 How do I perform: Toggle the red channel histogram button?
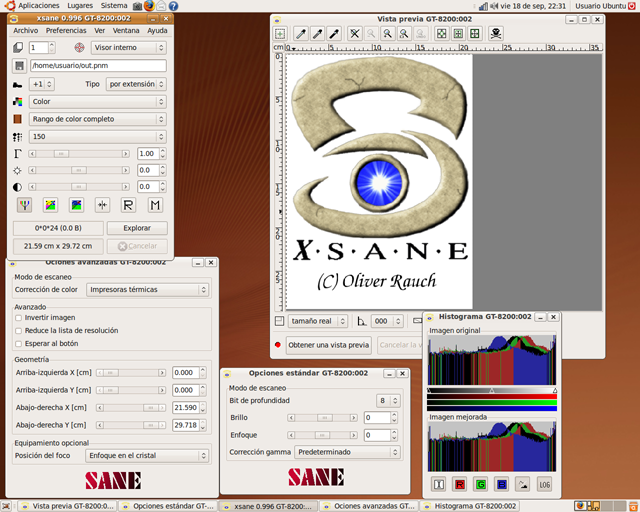pos(460,484)
